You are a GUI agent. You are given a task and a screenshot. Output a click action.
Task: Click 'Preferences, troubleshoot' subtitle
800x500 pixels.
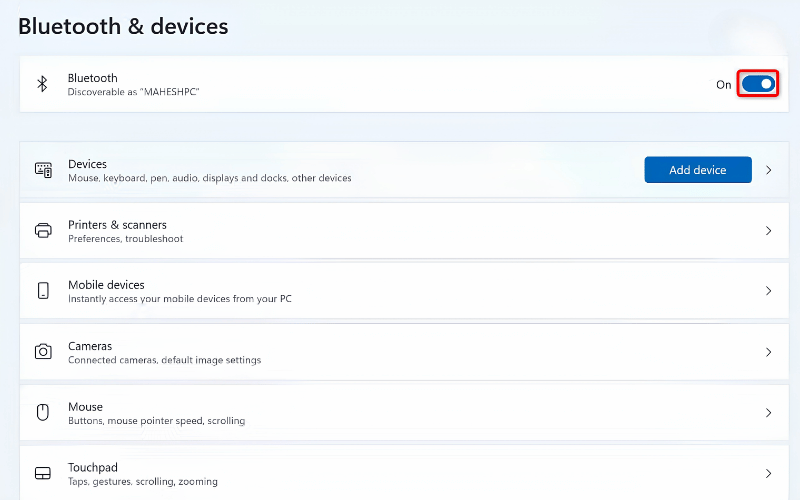126,239
